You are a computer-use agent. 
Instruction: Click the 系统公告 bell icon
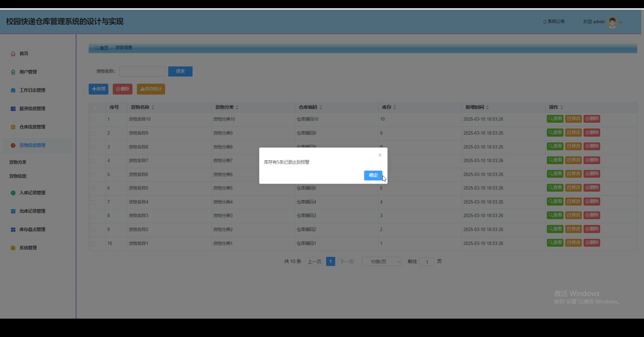pyautogui.click(x=545, y=22)
